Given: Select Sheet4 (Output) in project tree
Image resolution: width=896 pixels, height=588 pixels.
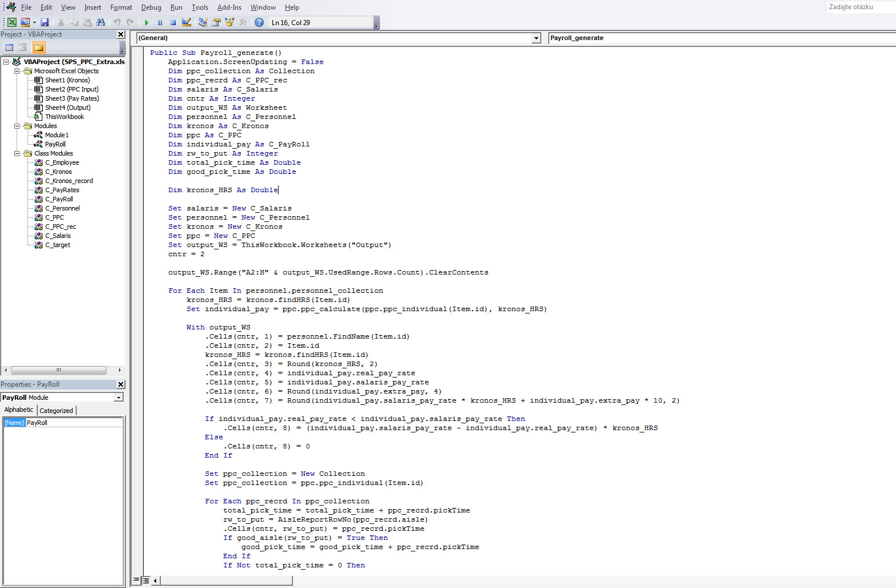Looking at the screenshot, I should pyautogui.click(x=68, y=108).
